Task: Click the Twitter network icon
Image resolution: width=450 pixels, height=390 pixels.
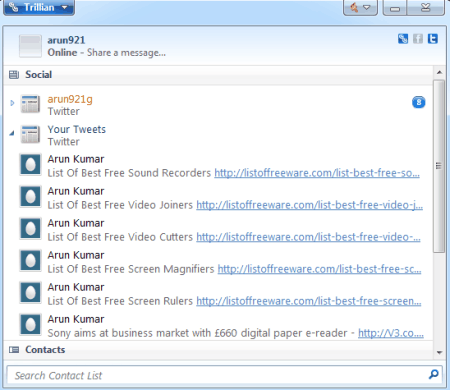Action: click(x=433, y=39)
